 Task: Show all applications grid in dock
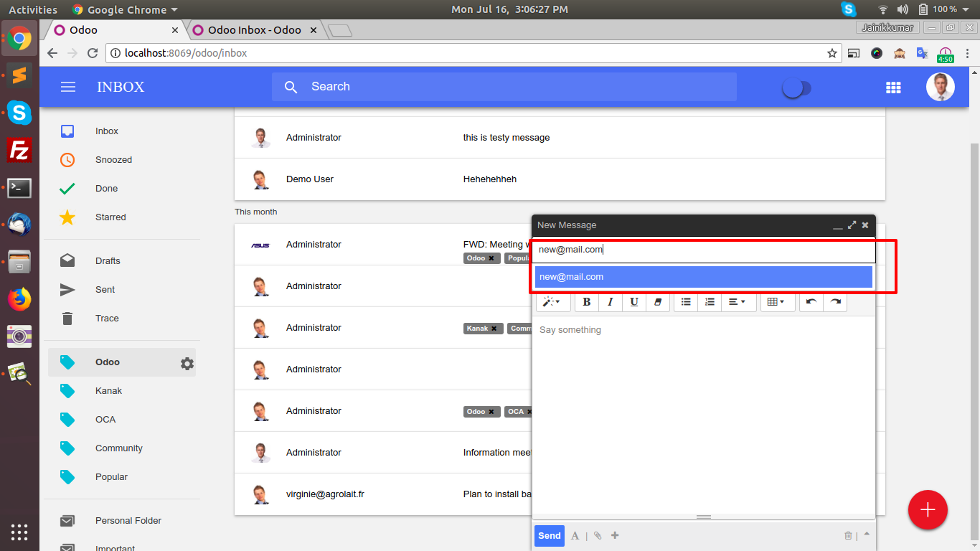point(19,532)
